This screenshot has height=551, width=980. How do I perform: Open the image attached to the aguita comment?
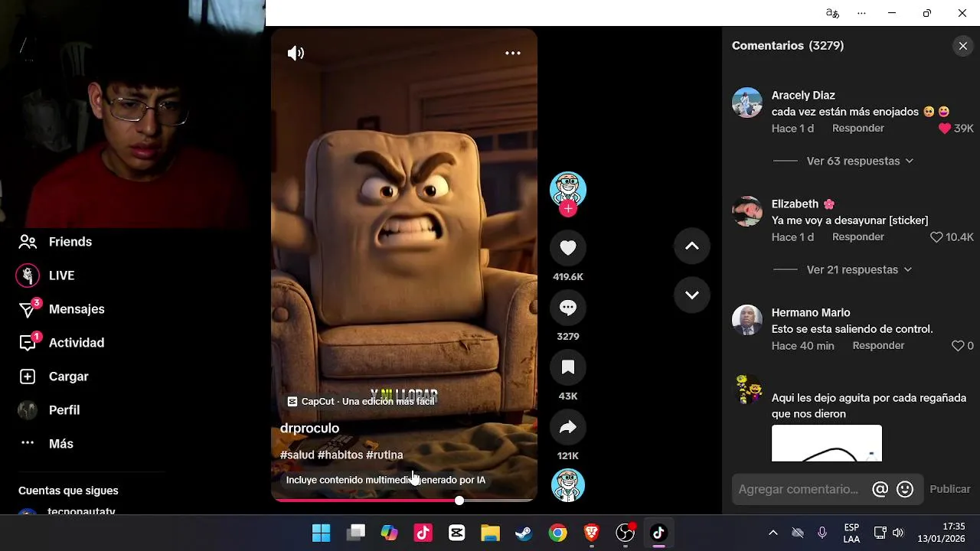(827, 443)
